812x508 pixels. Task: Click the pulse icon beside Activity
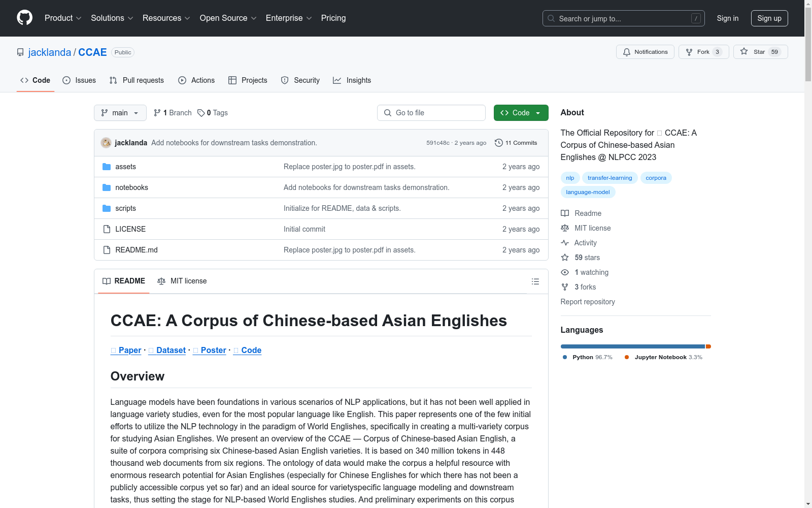565,243
